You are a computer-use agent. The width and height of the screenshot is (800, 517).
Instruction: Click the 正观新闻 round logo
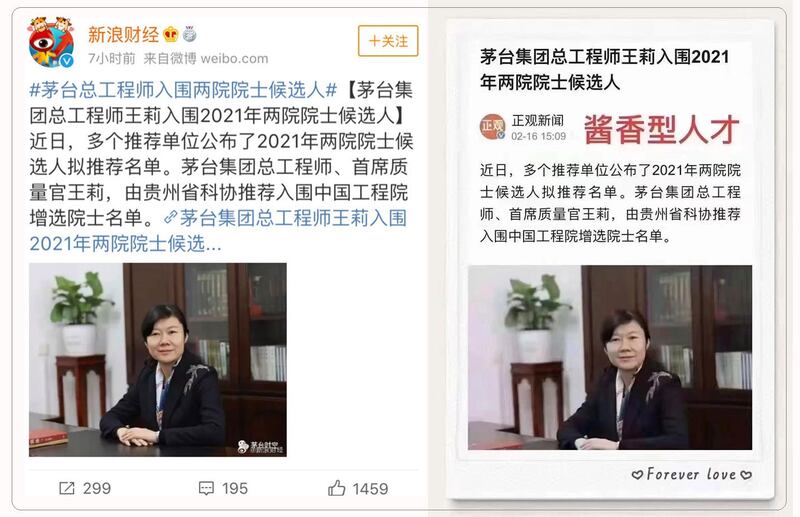point(492,127)
